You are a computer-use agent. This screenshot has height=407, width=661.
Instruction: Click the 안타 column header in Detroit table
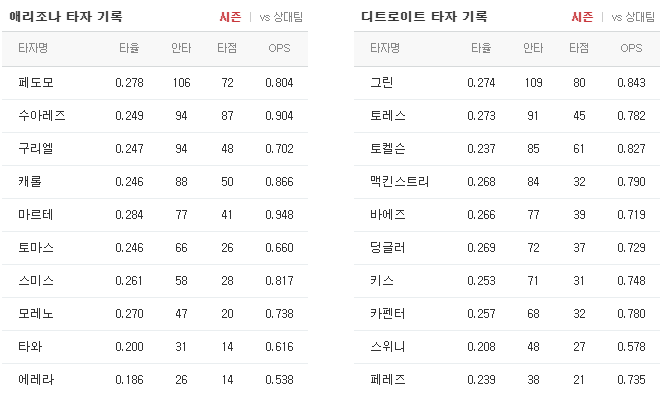pyautogui.click(x=533, y=48)
